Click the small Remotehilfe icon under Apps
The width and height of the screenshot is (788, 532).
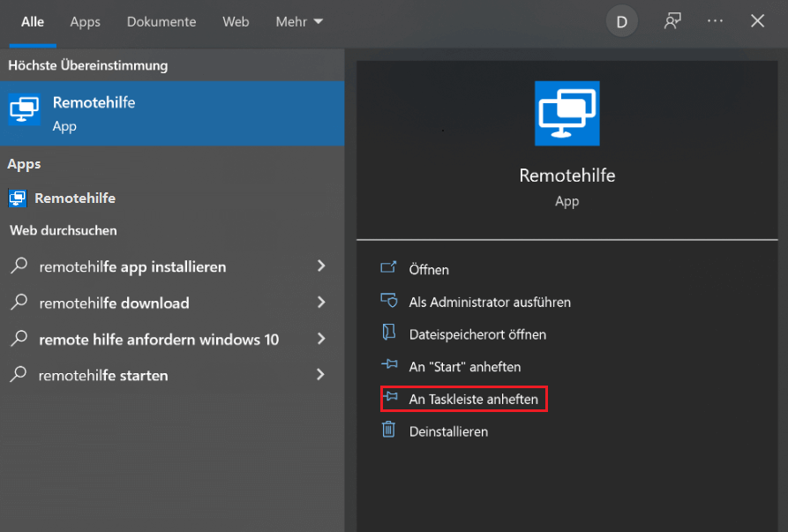coord(18,198)
